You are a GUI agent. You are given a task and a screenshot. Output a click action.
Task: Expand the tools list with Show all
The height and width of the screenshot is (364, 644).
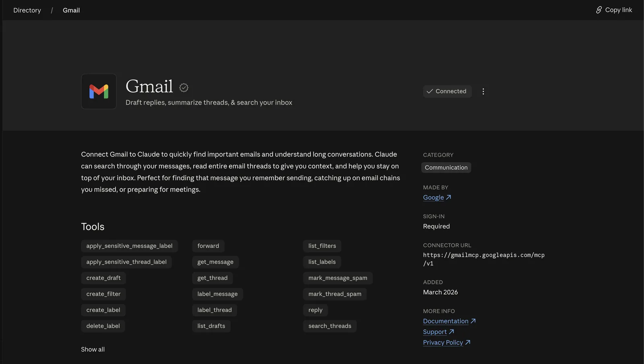pyautogui.click(x=93, y=350)
